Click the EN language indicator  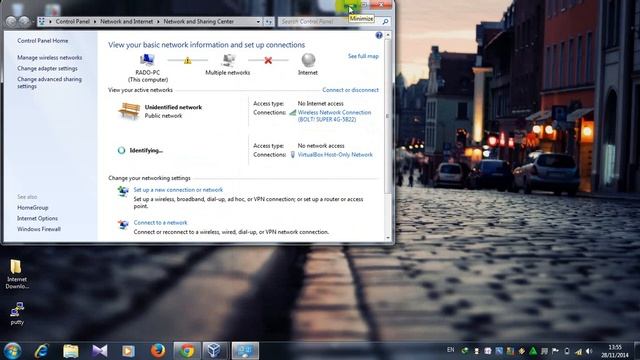point(451,350)
